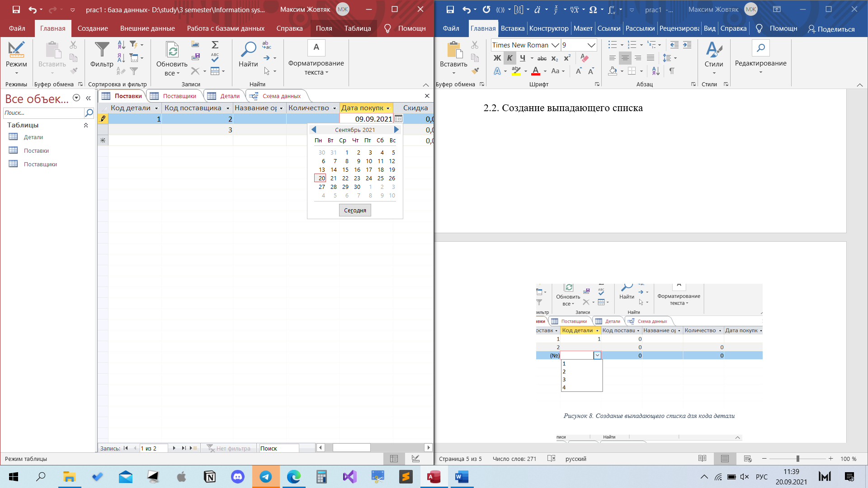
Task: Click the Increase indent icon in Word
Action: tap(687, 45)
